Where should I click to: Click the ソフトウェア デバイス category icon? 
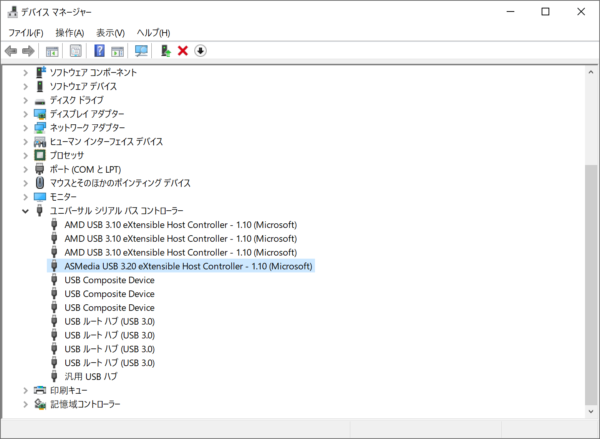(40, 86)
